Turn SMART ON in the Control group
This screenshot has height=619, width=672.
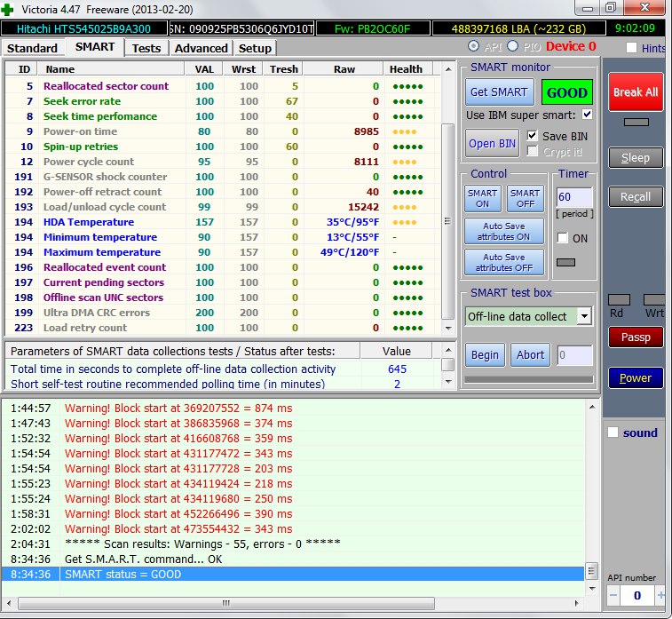482,198
